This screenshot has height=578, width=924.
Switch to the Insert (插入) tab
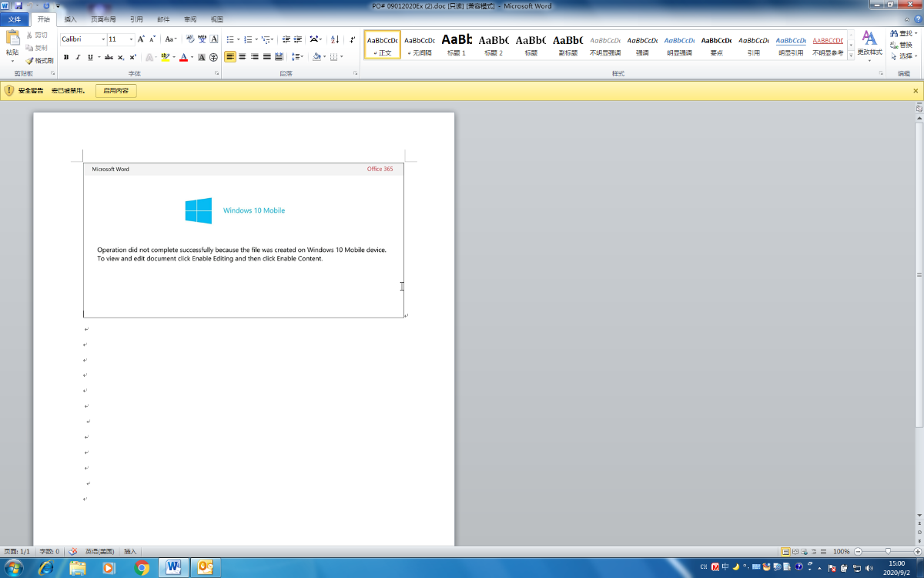point(71,18)
